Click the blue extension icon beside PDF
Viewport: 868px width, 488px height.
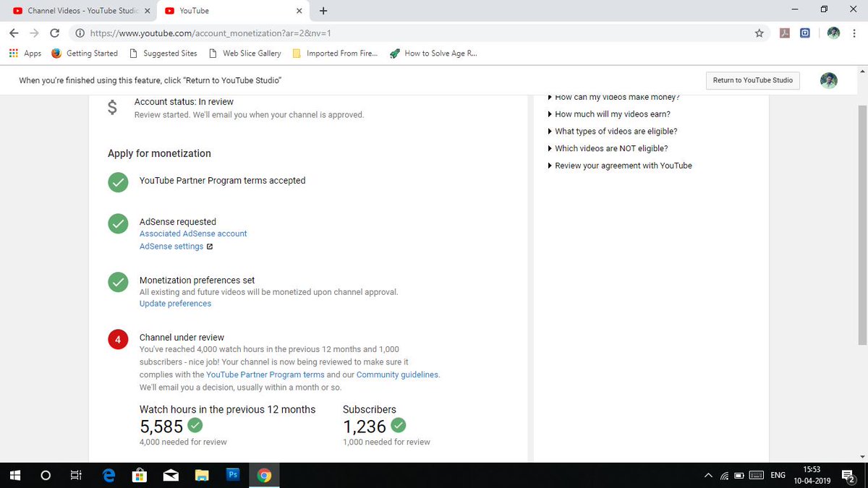(804, 33)
